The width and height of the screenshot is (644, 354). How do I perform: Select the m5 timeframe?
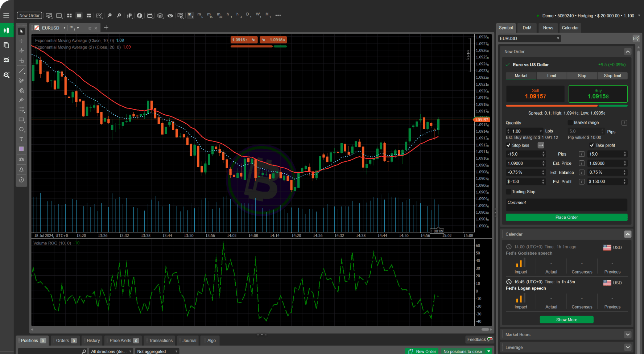pos(200,16)
